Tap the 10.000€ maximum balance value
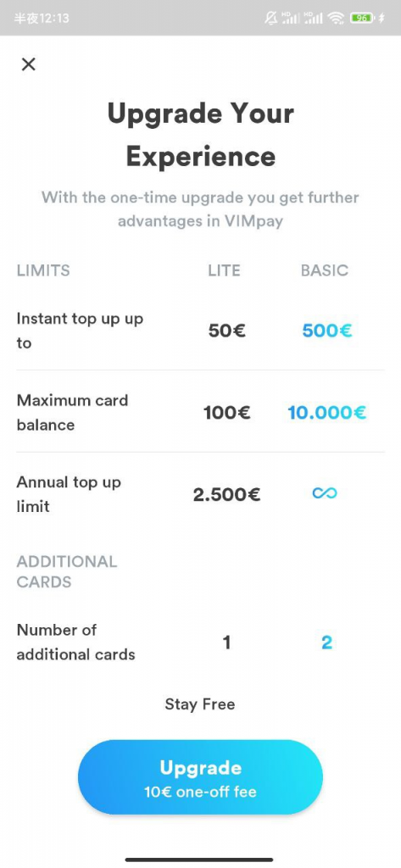This screenshot has width=401, height=868. (x=326, y=413)
